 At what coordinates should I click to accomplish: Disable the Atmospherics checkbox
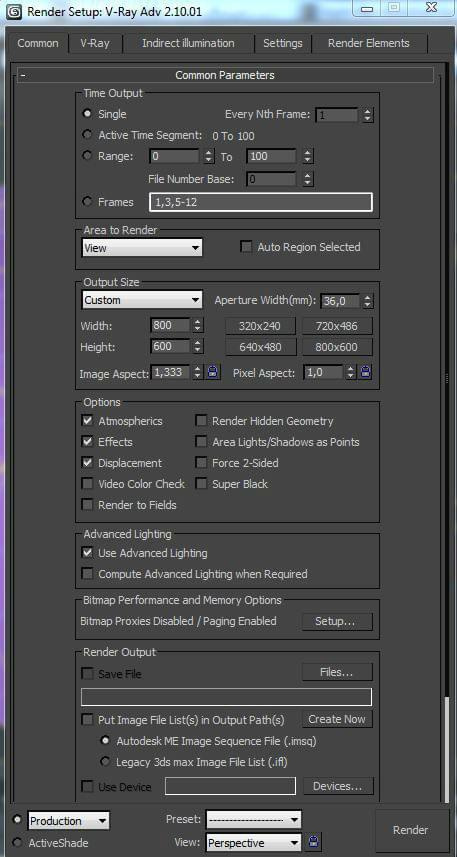pyautogui.click(x=87, y=421)
